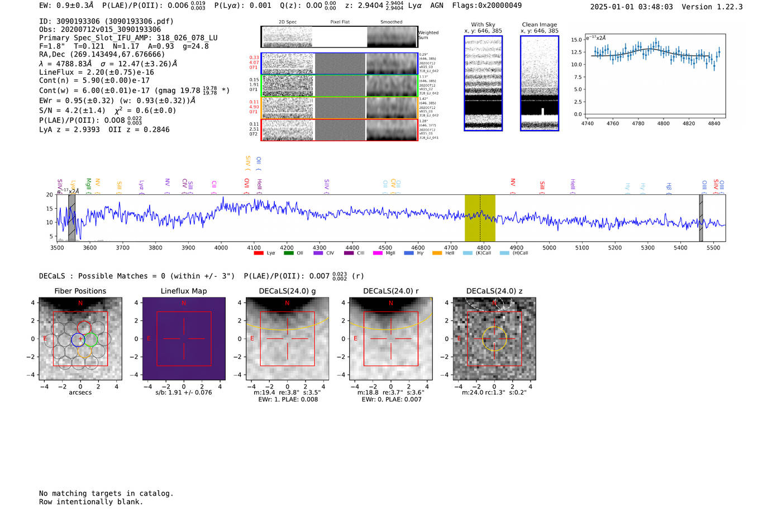This screenshot has height=532, width=782.
Task: Click the (H)CaII legend entry
Action: [x=514, y=253]
